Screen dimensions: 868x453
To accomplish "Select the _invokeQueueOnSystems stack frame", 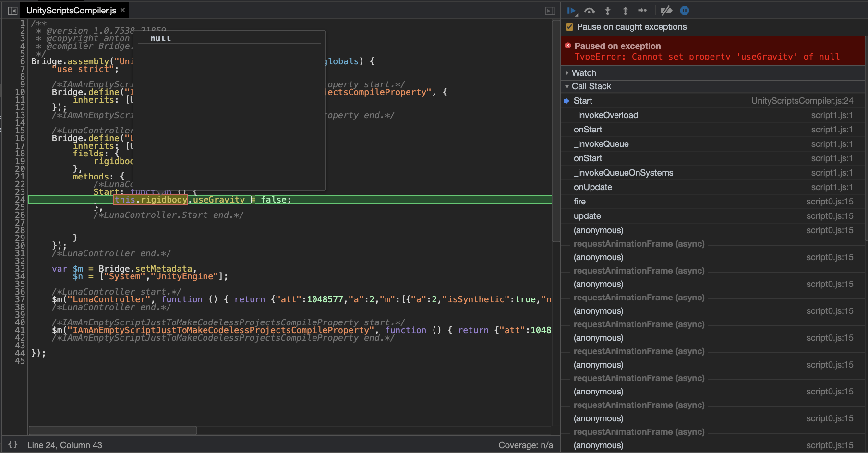I will pos(713,173).
